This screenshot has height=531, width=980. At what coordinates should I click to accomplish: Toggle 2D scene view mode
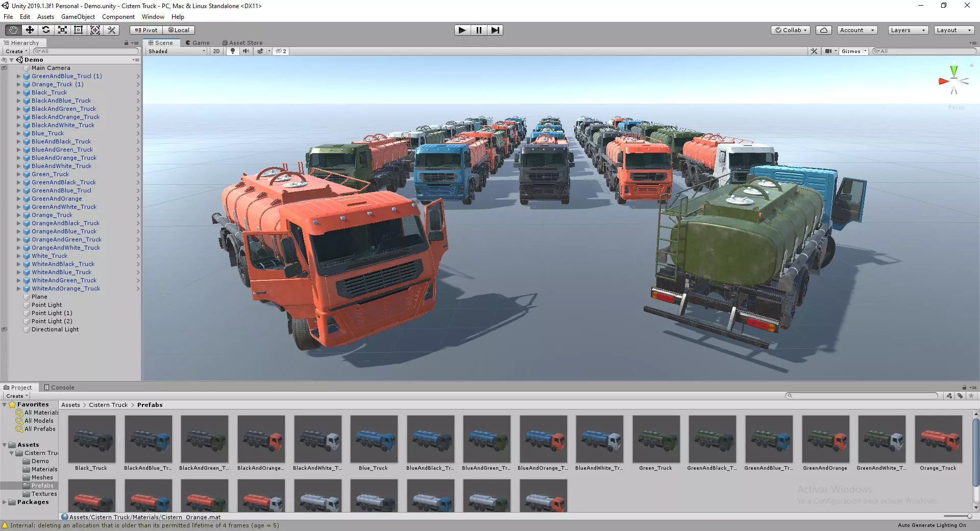coord(216,51)
